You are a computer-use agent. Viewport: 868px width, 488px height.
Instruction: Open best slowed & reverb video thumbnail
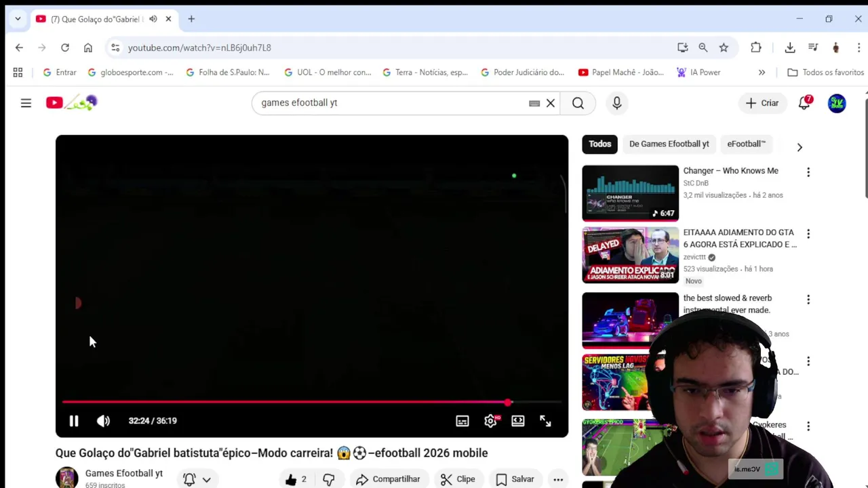click(630, 319)
